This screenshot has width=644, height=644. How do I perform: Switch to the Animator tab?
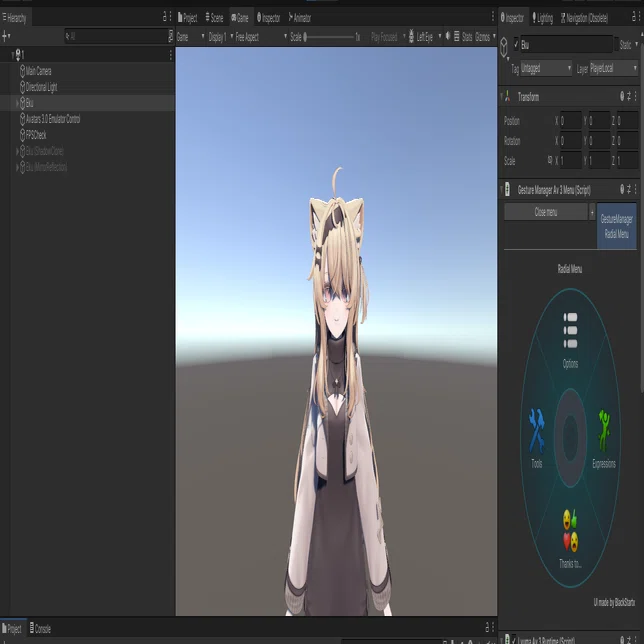click(x=299, y=18)
